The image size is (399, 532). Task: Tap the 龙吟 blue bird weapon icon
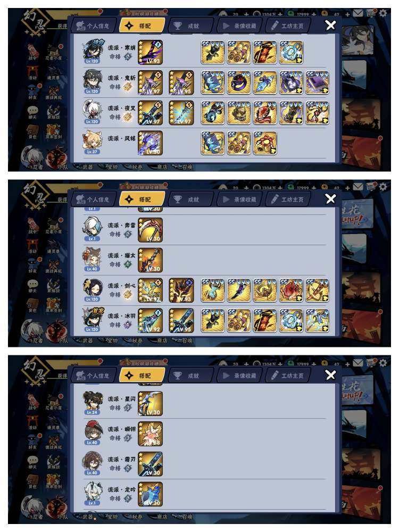151,494
